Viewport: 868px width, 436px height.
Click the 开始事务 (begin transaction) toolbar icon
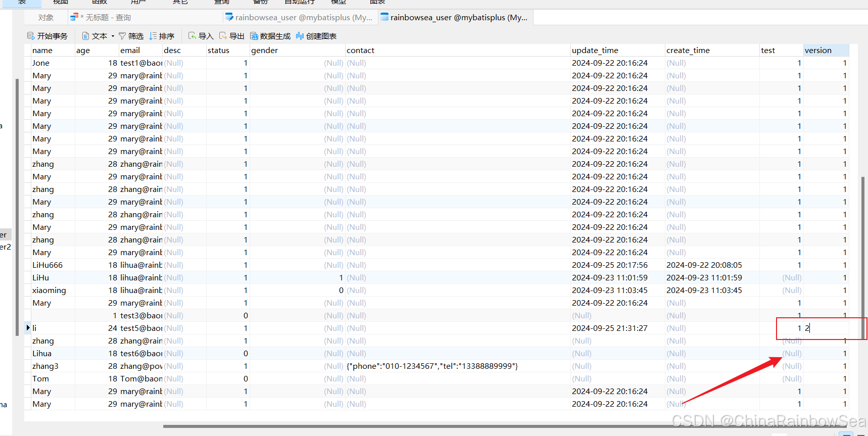point(31,36)
